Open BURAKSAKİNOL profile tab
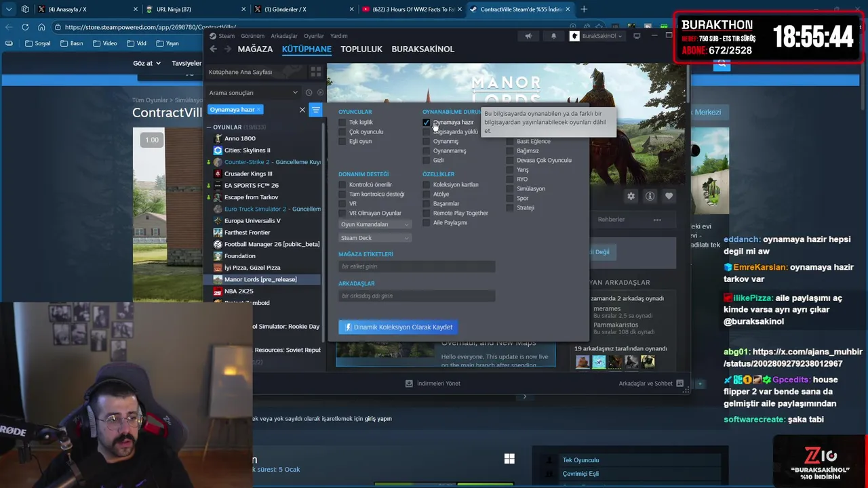Viewport: 868px width, 488px height. point(423,49)
